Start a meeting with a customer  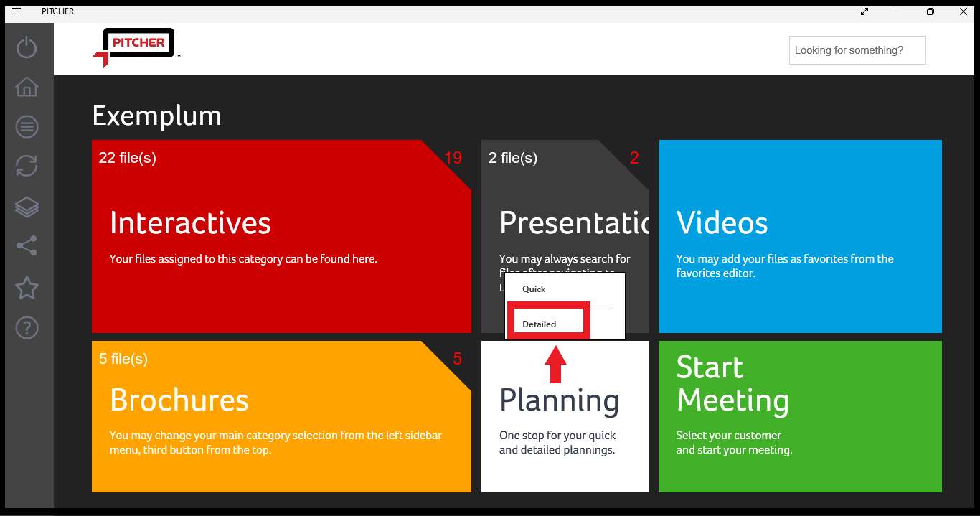tap(800, 416)
